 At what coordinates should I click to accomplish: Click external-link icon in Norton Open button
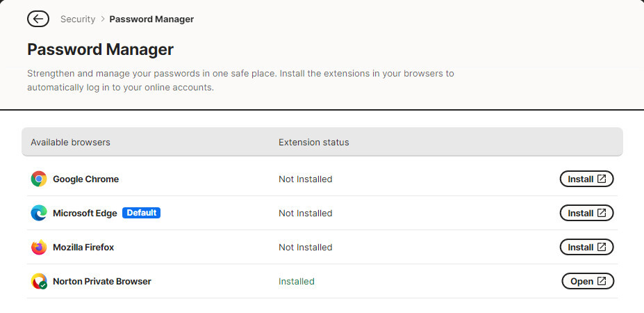tap(602, 281)
